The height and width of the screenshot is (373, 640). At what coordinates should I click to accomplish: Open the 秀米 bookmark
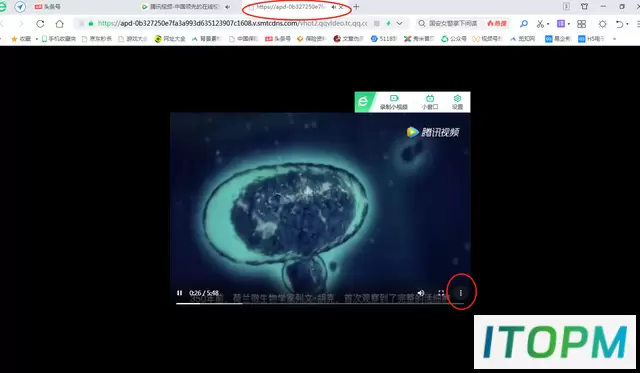tap(419, 39)
